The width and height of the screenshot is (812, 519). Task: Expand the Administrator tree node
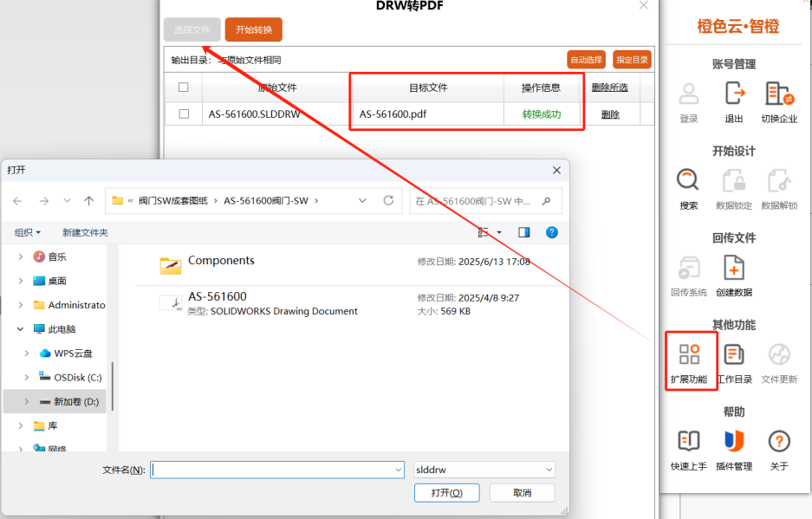coord(21,305)
